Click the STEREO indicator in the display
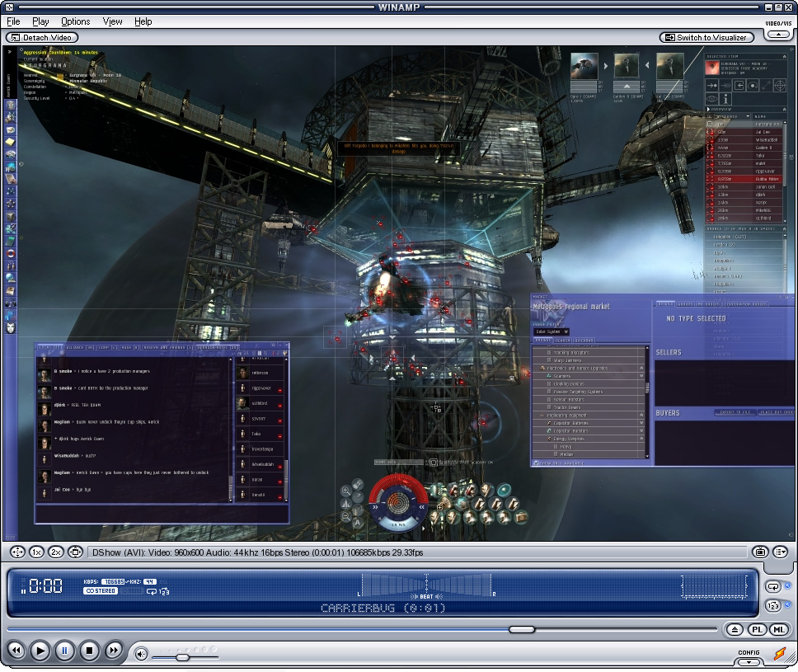Viewport: 798px width, 672px height. pos(101,591)
